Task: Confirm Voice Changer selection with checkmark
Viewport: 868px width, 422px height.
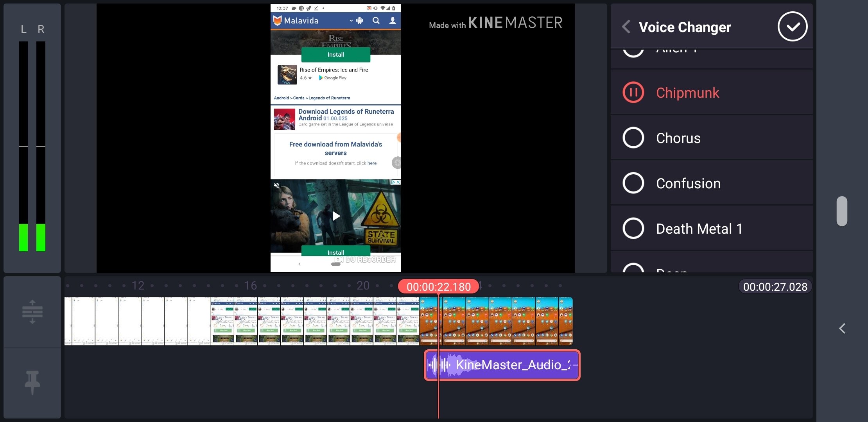Action: point(793,26)
